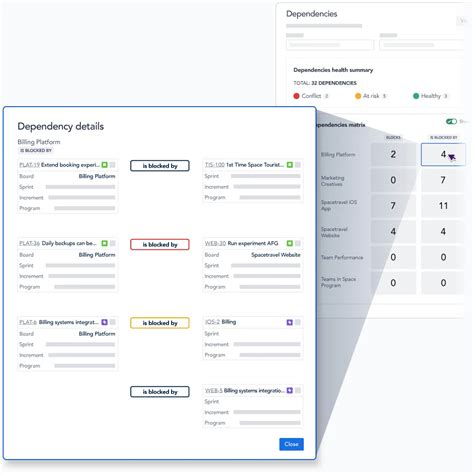Close the Dependency details dialog
Viewport: 474px width, 474px height.
coord(291,444)
